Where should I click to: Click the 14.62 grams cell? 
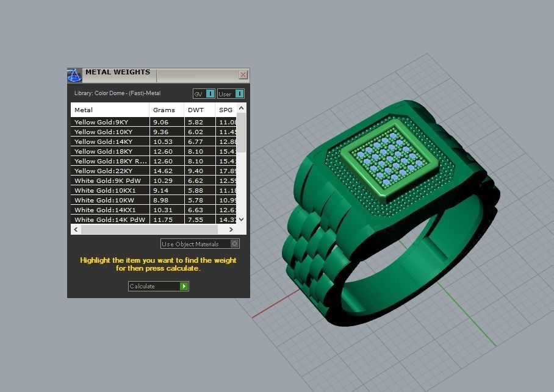click(167, 171)
